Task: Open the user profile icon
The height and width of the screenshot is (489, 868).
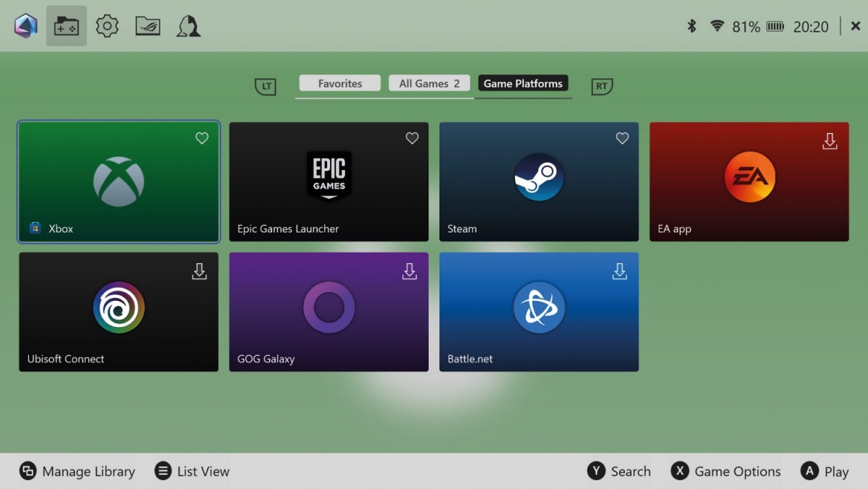Action: tap(189, 26)
